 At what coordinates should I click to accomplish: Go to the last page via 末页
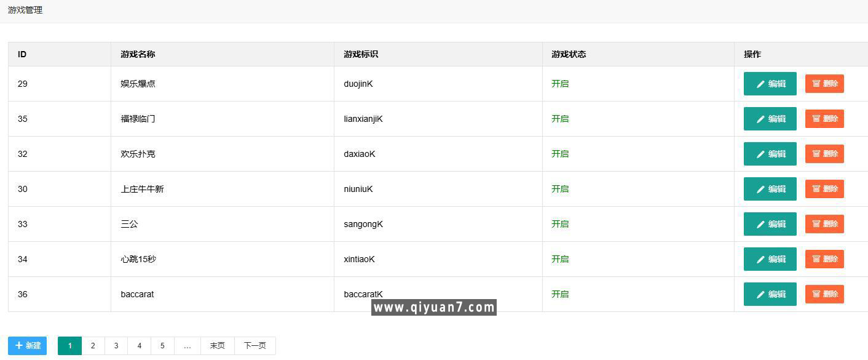click(217, 346)
